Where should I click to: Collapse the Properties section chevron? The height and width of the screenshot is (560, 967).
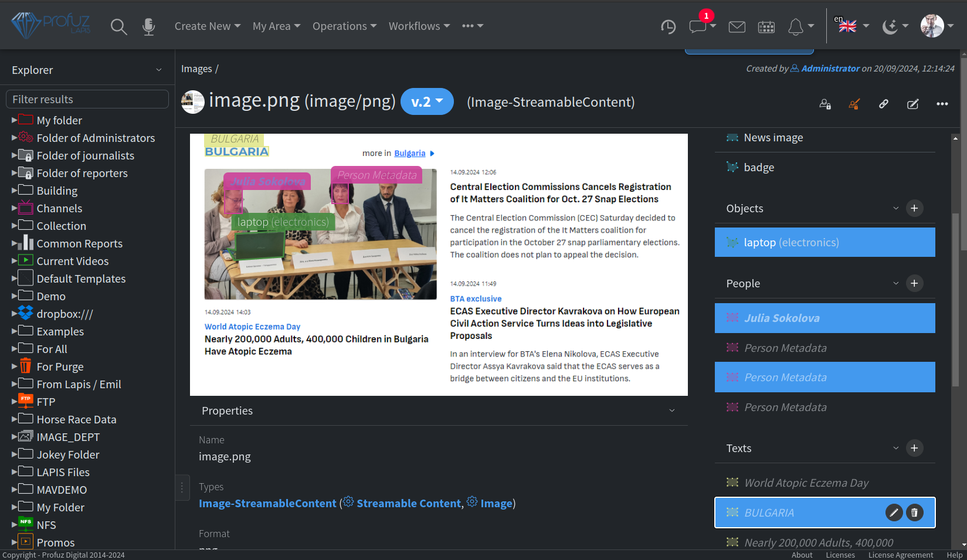672,410
